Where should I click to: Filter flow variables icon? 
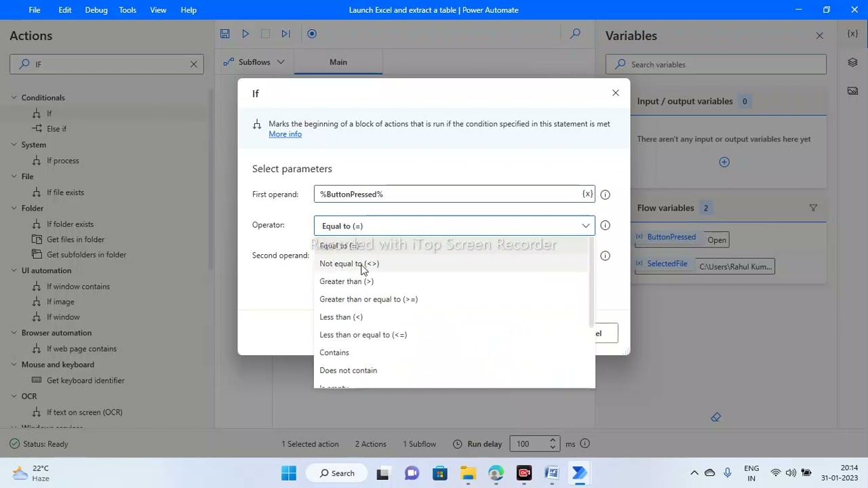click(813, 208)
